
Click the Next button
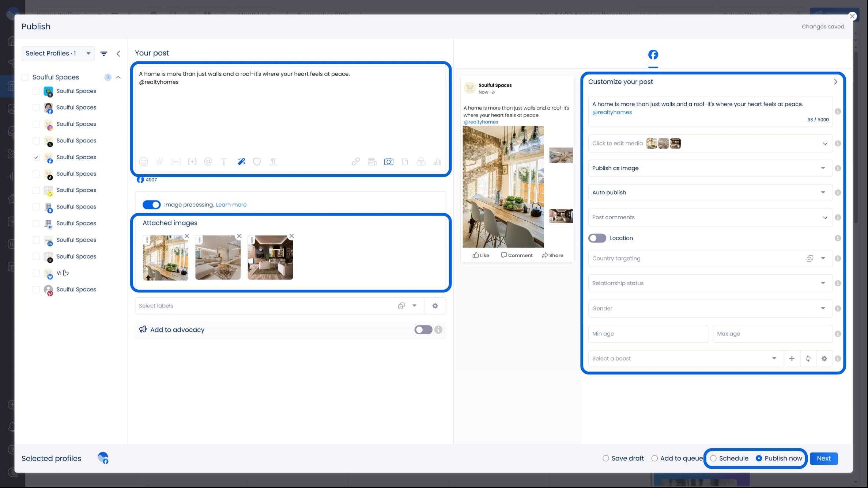tap(823, 458)
